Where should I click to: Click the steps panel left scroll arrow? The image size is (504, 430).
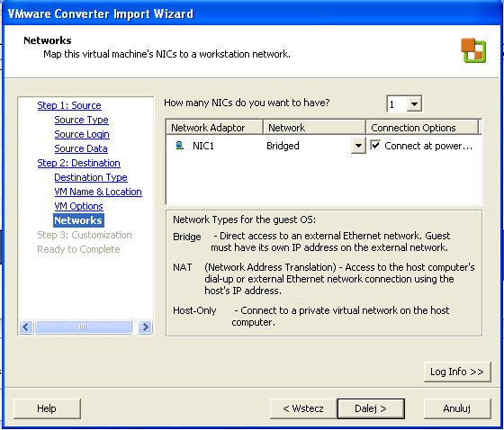[x=26, y=327]
